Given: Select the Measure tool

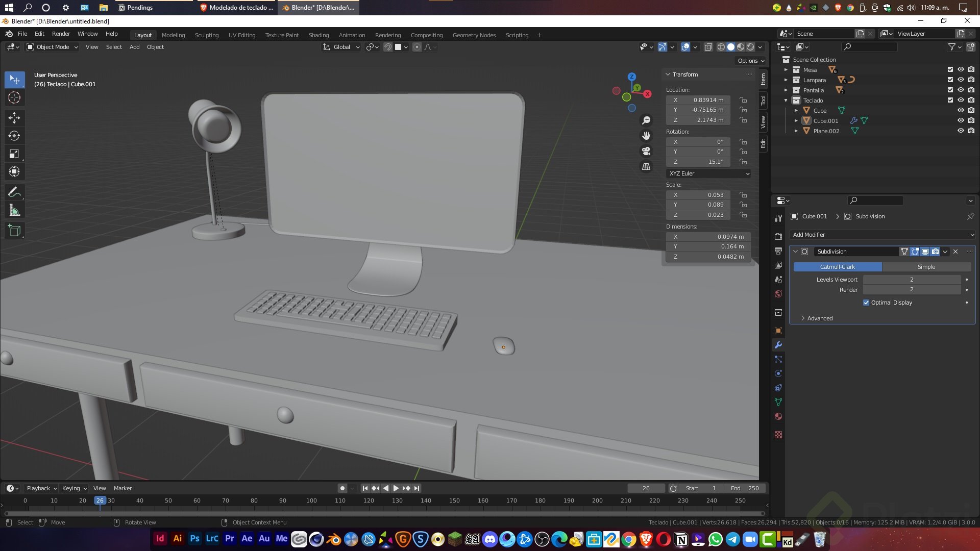Looking at the screenshot, I should pos(14,211).
